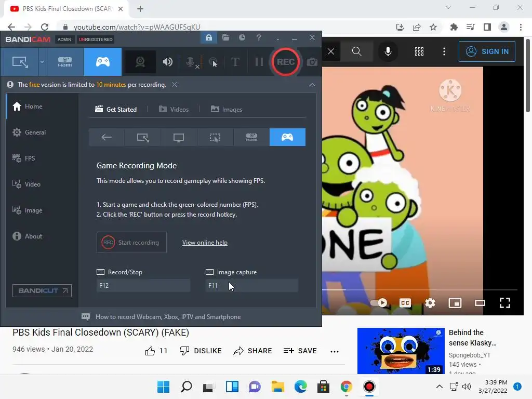Toggle closed captions on video
The height and width of the screenshot is (399, 532).
click(405, 303)
